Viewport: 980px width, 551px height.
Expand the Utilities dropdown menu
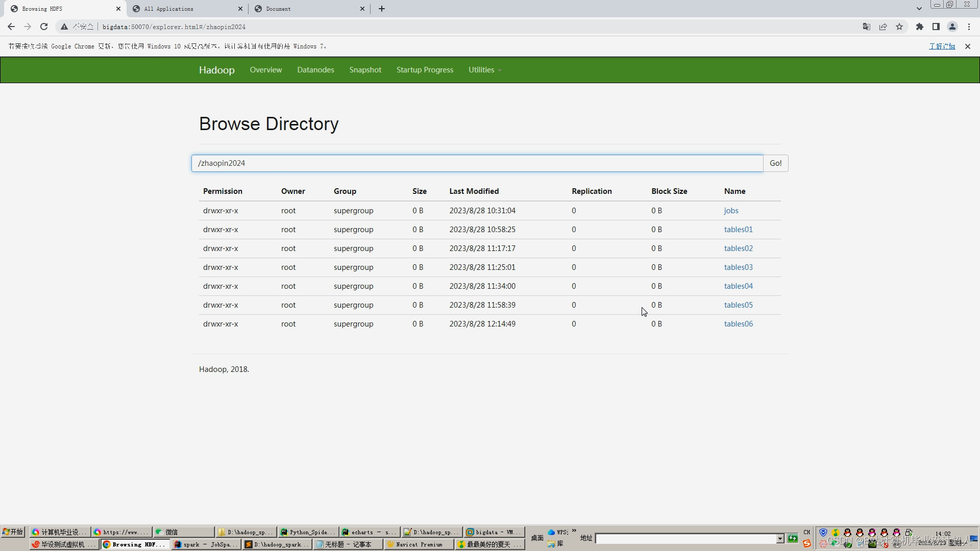click(x=484, y=70)
